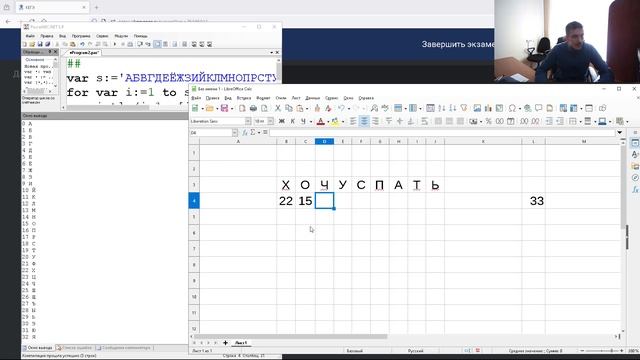Open the Save dropdown arrow in Calc

tap(231, 109)
